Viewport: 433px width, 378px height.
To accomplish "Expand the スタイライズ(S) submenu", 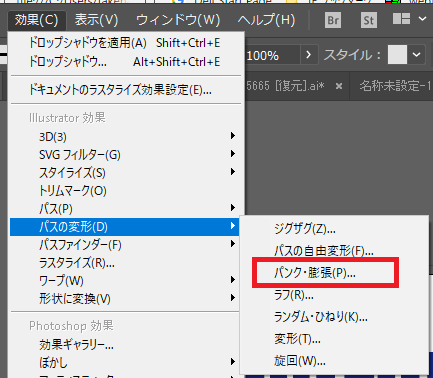I will (126, 173).
